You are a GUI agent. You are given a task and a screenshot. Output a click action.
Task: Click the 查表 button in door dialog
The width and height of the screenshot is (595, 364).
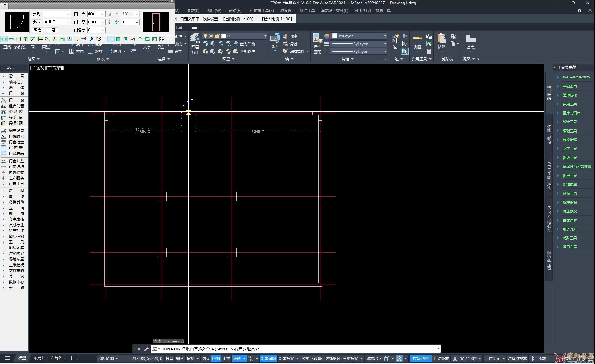click(x=37, y=30)
